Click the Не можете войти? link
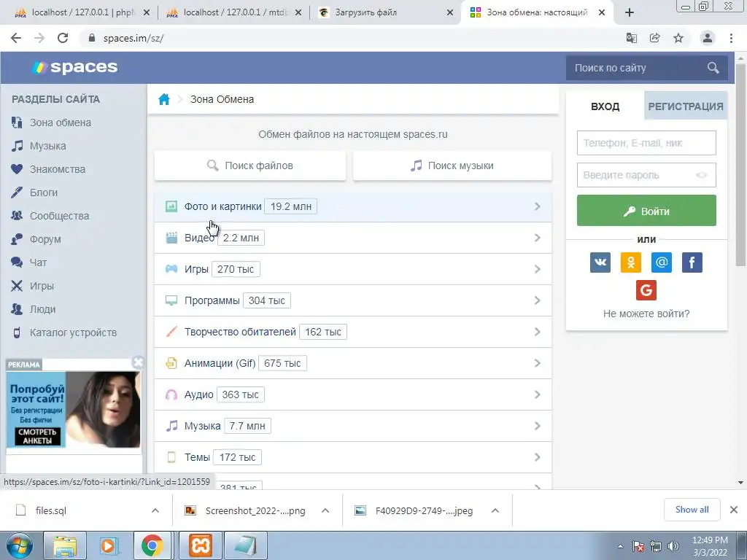This screenshot has width=747, height=560. 646,314
